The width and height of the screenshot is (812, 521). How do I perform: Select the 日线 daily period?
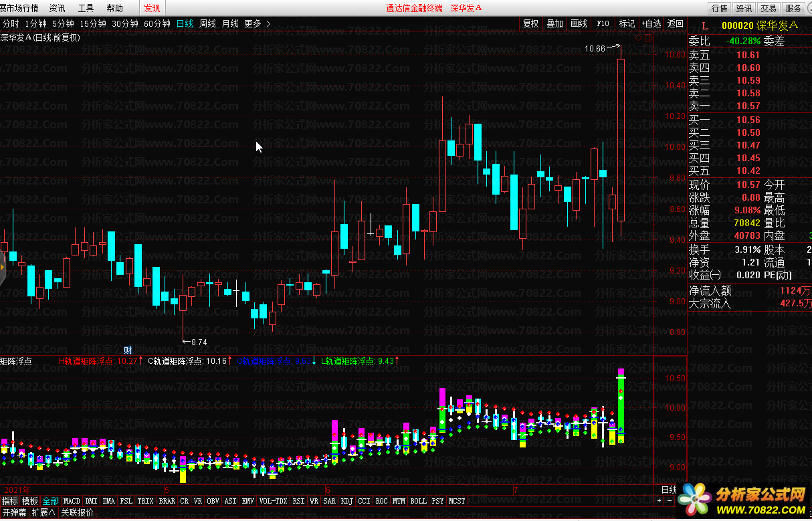click(x=185, y=24)
